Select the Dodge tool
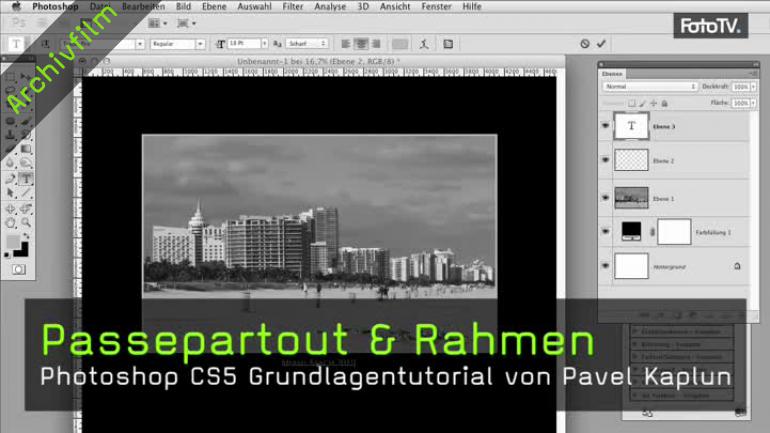The height and width of the screenshot is (433, 770). click(x=26, y=163)
